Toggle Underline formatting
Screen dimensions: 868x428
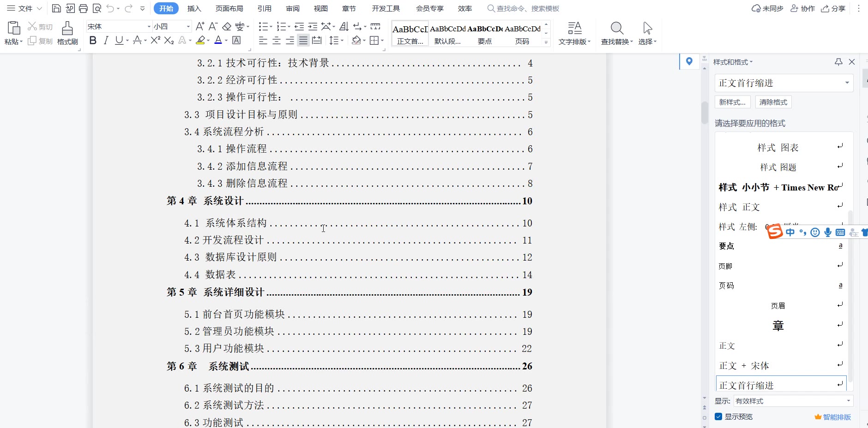[x=119, y=41]
